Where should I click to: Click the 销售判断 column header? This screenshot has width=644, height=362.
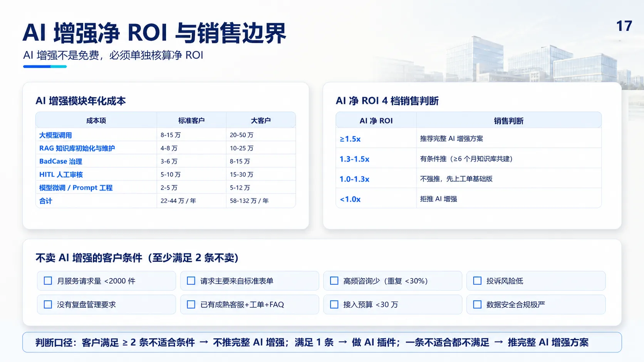coord(508,121)
